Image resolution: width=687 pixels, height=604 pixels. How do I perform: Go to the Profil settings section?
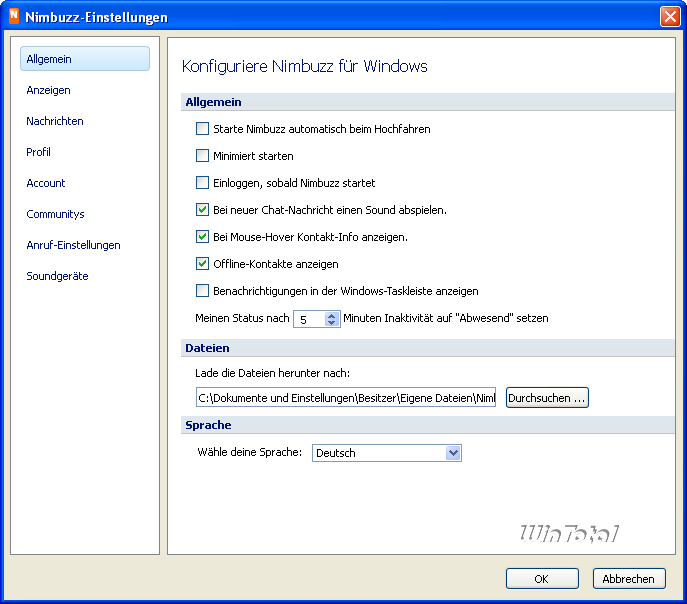[x=38, y=152]
